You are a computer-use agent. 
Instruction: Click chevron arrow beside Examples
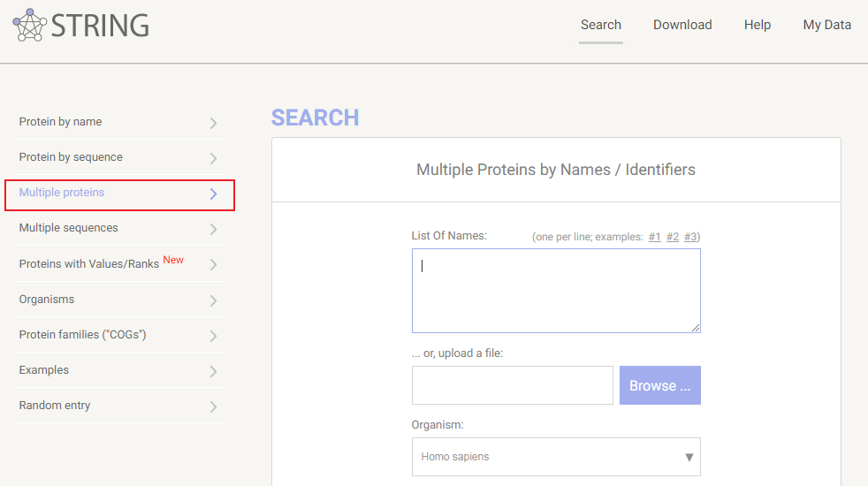pyautogui.click(x=213, y=371)
